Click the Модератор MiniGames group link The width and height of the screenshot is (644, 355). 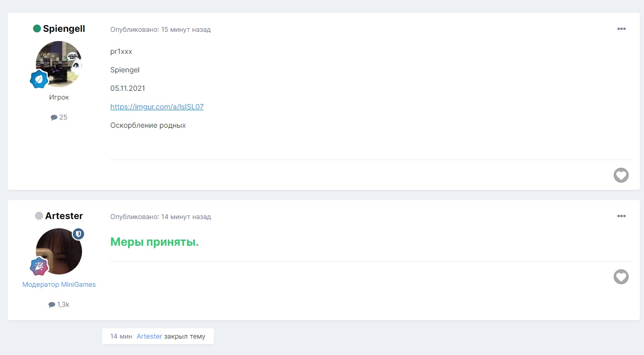click(59, 284)
